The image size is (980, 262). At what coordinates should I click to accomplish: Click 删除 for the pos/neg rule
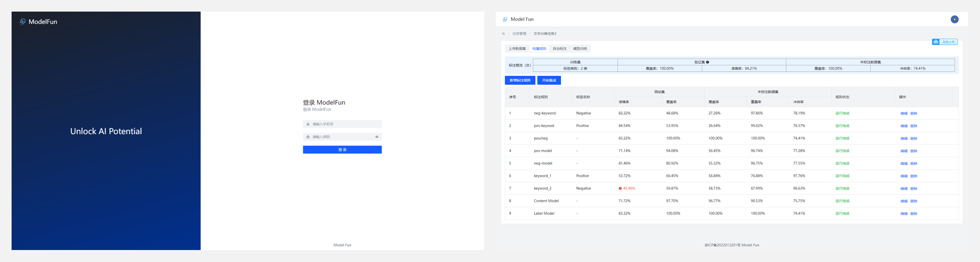[x=914, y=139]
